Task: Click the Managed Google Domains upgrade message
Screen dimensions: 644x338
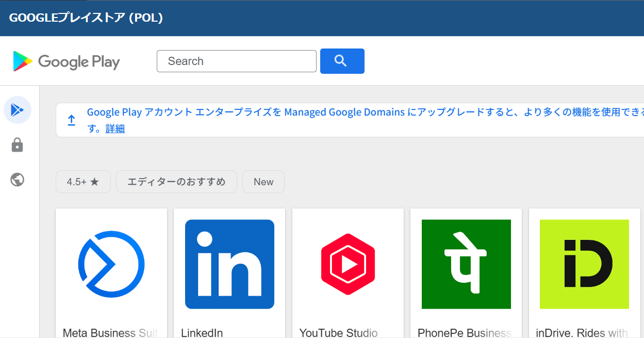Action: tap(365, 120)
